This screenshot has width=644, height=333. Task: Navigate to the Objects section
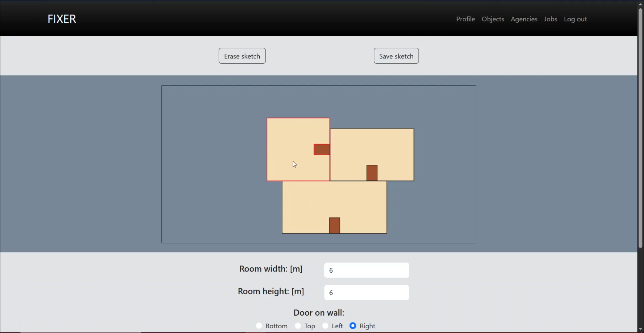click(493, 19)
